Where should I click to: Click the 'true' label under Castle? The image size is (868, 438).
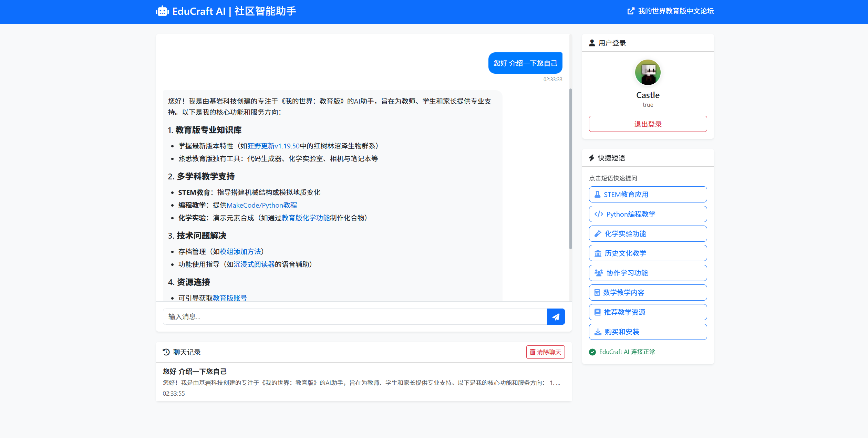pos(648,105)
